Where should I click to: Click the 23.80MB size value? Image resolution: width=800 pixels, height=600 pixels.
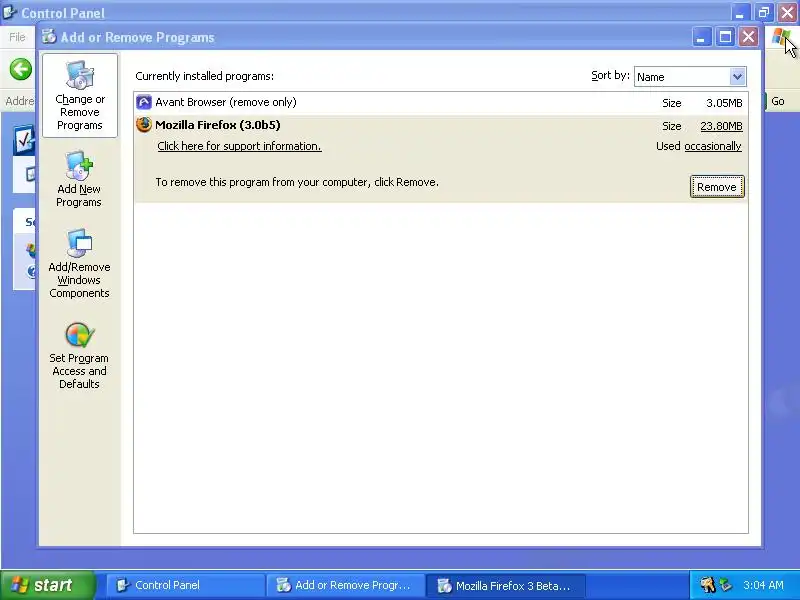pos(721,126)
